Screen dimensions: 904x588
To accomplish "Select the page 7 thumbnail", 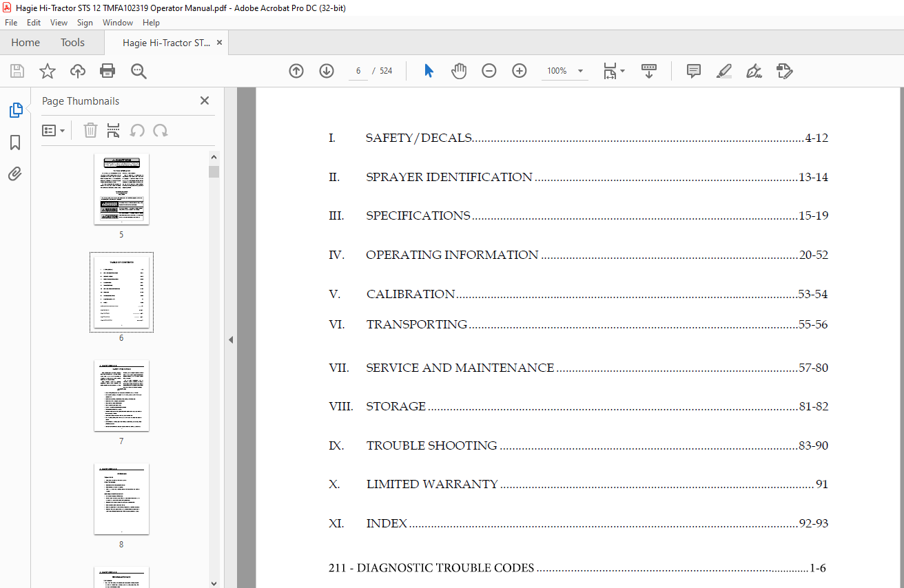I will [x=121, y=395].
